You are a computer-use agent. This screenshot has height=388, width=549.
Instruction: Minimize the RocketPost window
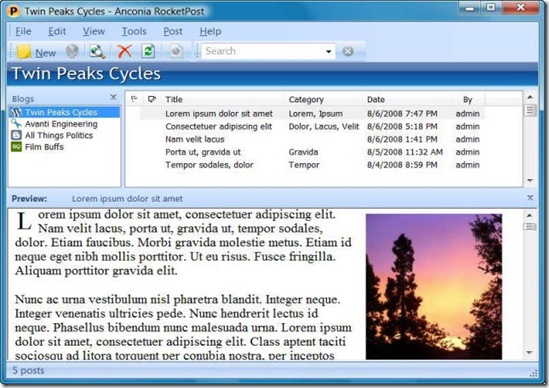click(470, 8)
